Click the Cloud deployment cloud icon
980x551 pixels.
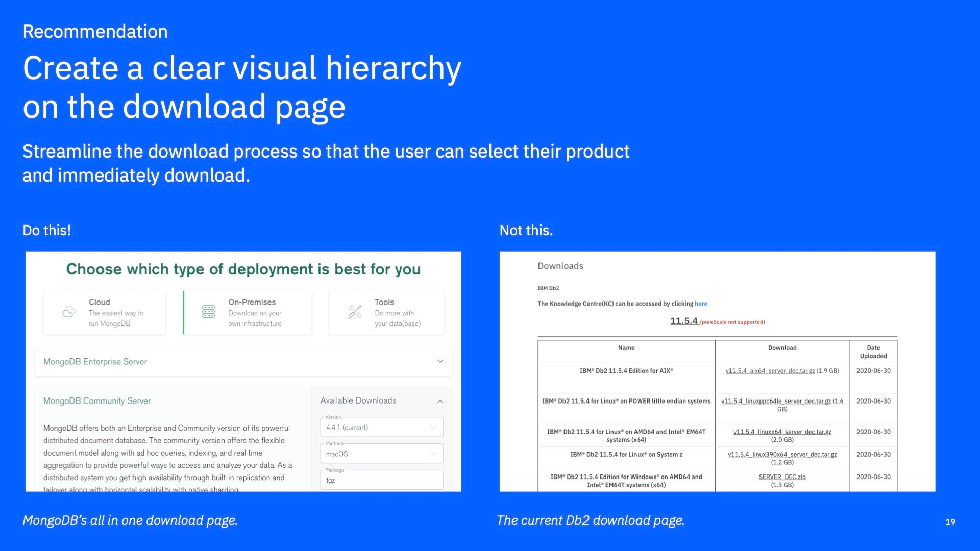(x=69, y=312)
